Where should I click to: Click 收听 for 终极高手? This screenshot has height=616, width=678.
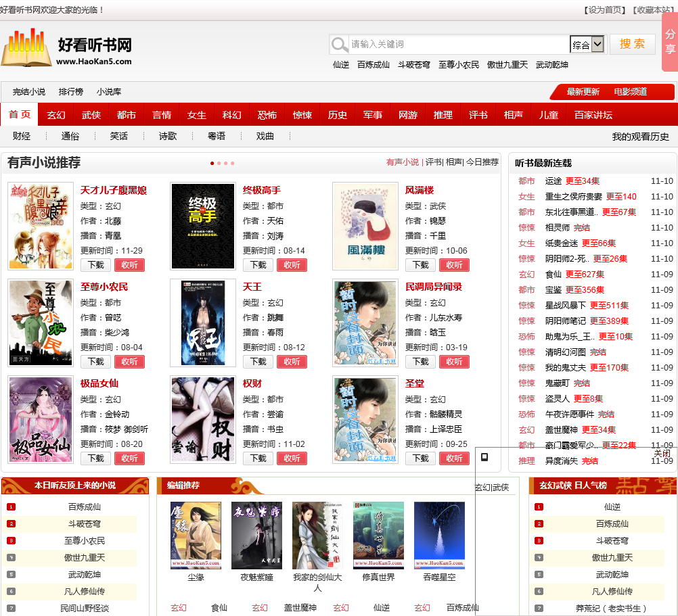(292, 265)
